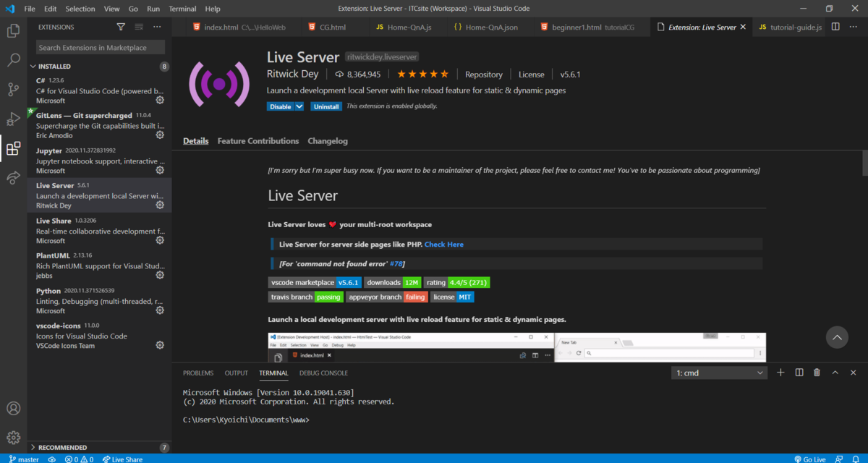Switch to the index.html editor tab
This screenshot has height=463, width=868.
coord(236,27)
